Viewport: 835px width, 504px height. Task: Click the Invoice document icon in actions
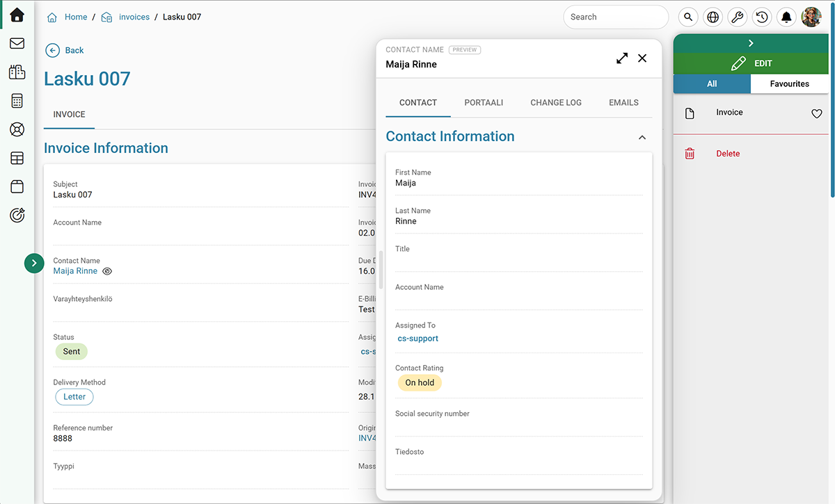[x=690, y=113]
